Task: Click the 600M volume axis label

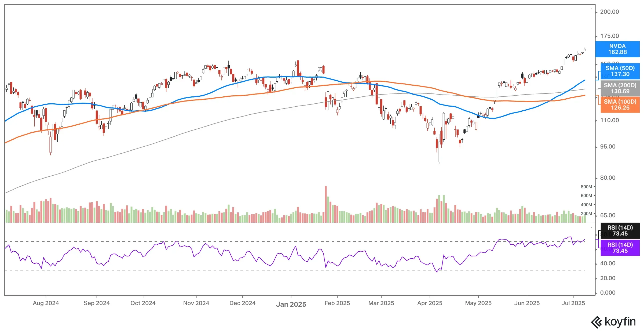Action: pyautogui.click(x=586, y=196)
